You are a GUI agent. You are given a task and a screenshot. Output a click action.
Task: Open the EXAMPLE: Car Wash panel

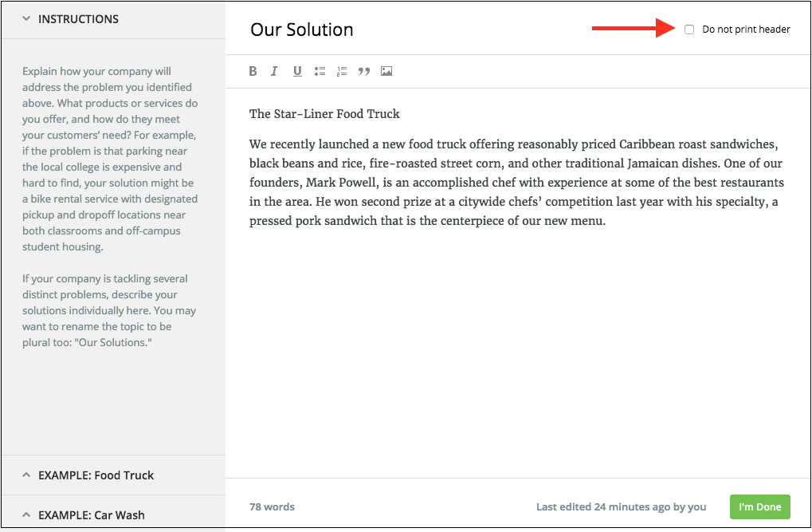(x=113, y=514)
